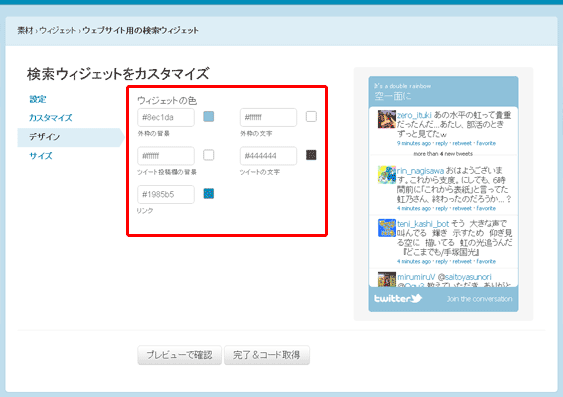Click the rin_nagisawa username link

420,171
